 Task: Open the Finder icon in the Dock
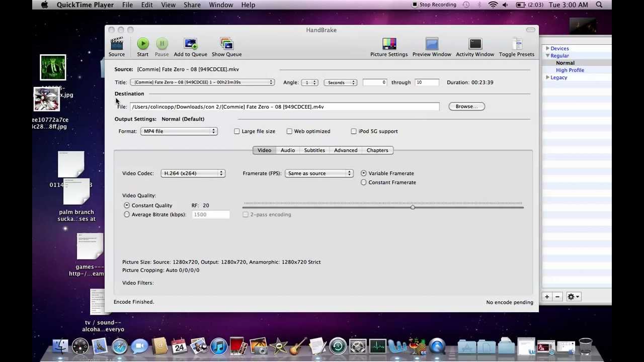60,346
